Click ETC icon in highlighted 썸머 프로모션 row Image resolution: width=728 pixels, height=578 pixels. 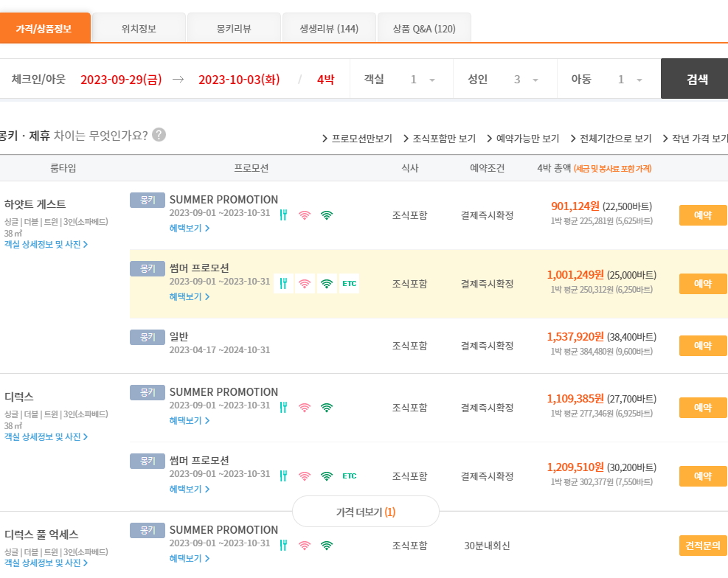[349, 283]
